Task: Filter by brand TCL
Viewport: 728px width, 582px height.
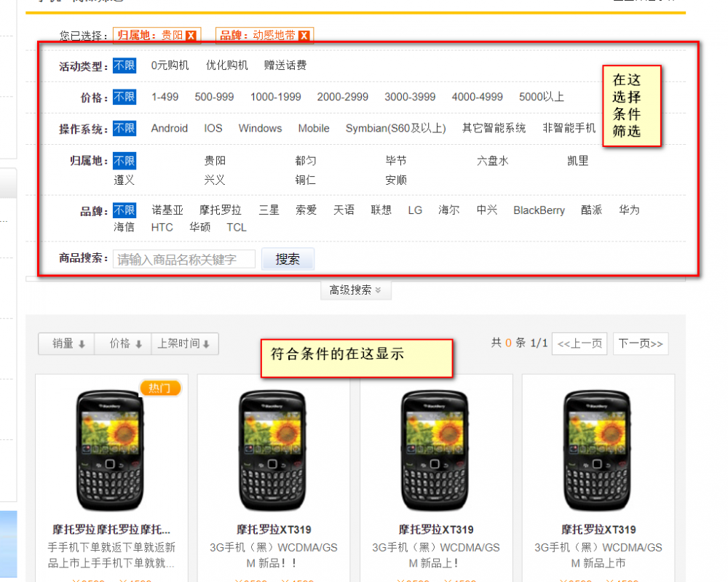Action: click(237, 228)
